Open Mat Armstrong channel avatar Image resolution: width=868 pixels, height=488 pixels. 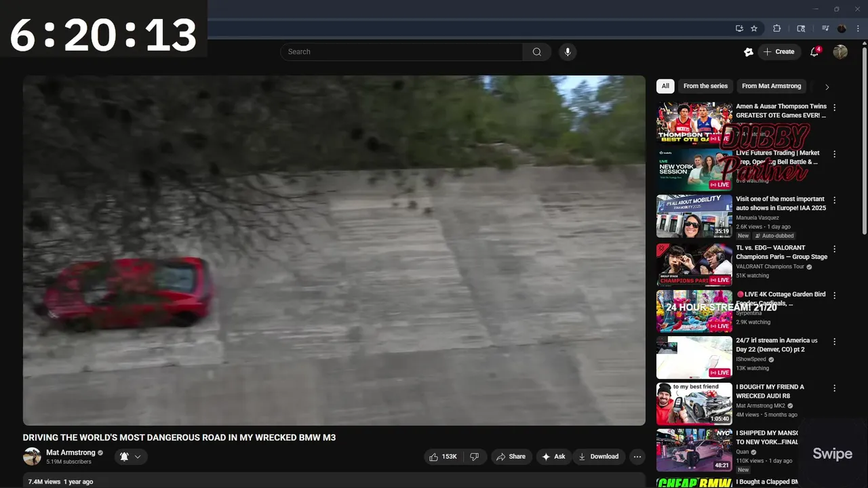[x=32, y=457]
